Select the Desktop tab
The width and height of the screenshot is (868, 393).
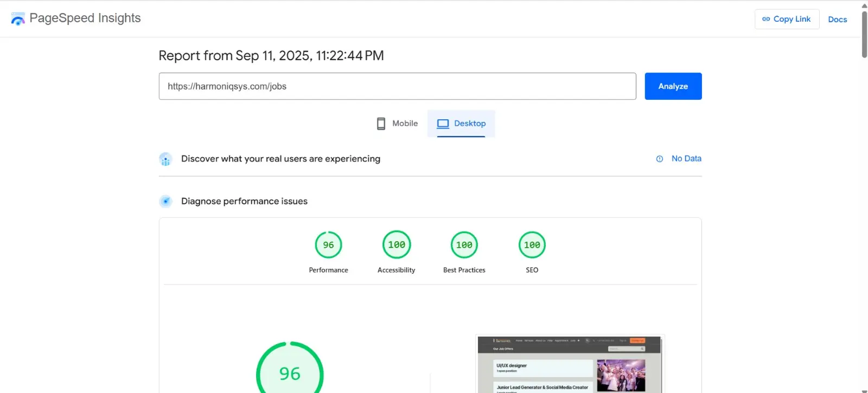point(462,124)
